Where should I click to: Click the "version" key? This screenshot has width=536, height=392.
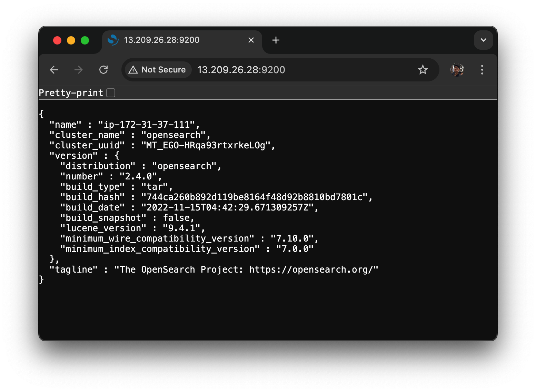(x=73, y=156)
